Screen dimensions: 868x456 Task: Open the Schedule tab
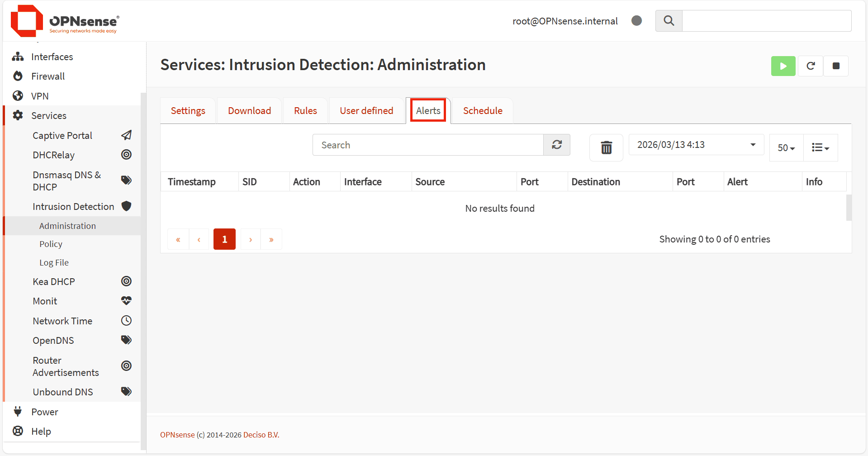point(482,111)
